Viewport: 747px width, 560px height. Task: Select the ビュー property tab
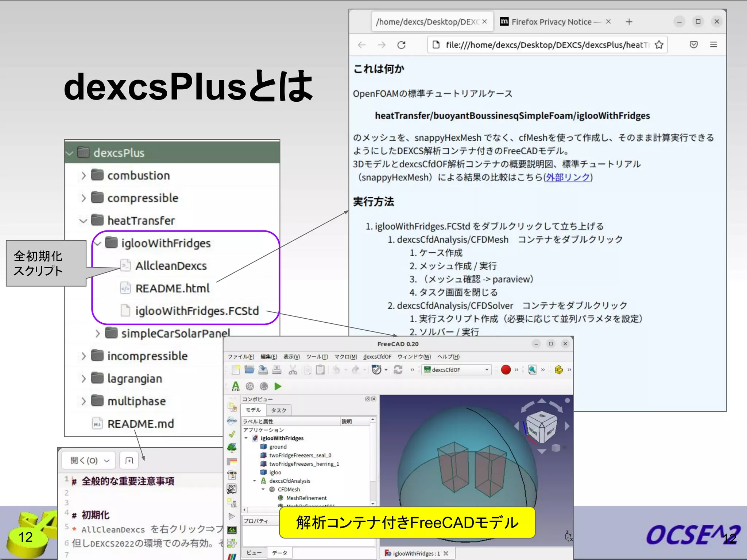click(254, 553)
